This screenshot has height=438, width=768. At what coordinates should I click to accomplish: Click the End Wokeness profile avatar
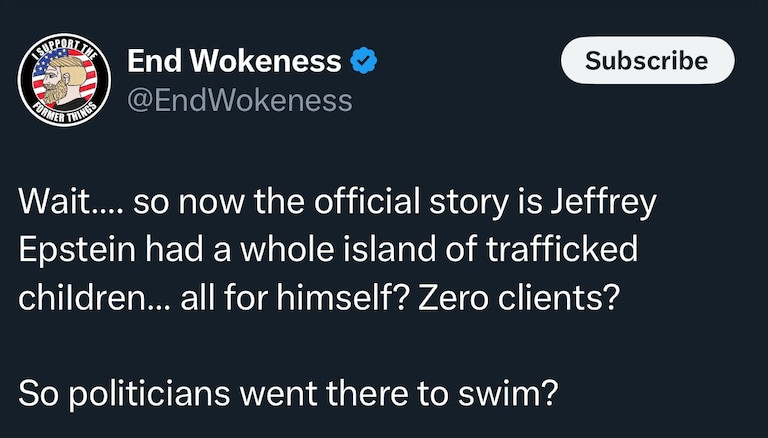click(x=64, y=82)
